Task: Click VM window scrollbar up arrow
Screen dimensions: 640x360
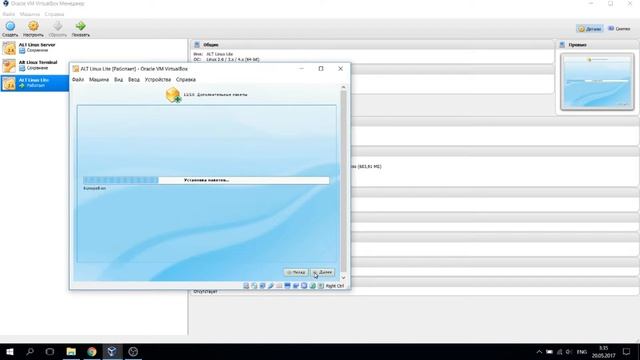Action: pos(343,87)
